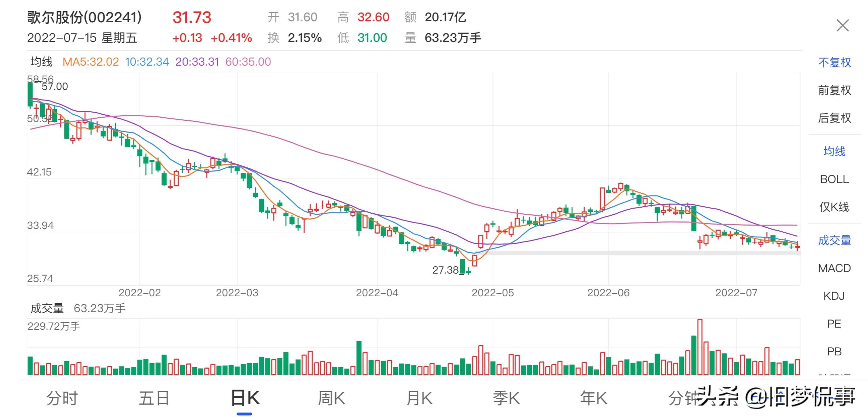The image size is (868, 420).
Task: Select the 前复权 price adjustment option
Action: click(x=834, y=90)
